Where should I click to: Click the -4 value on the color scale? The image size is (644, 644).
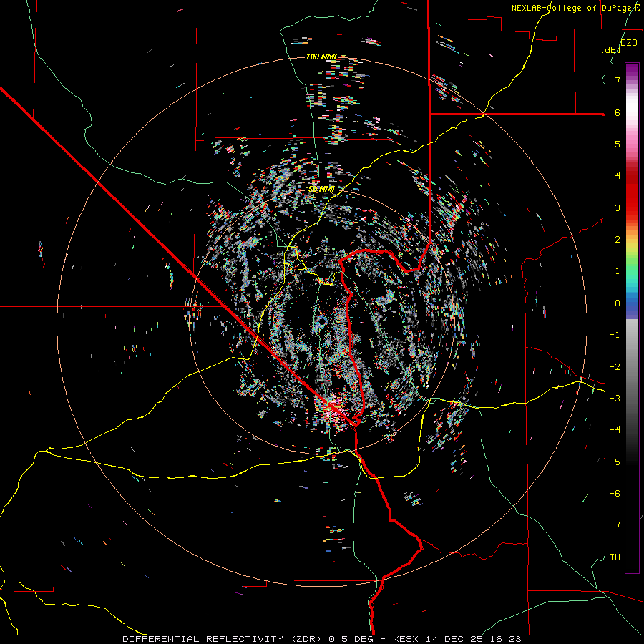(615, 430)
